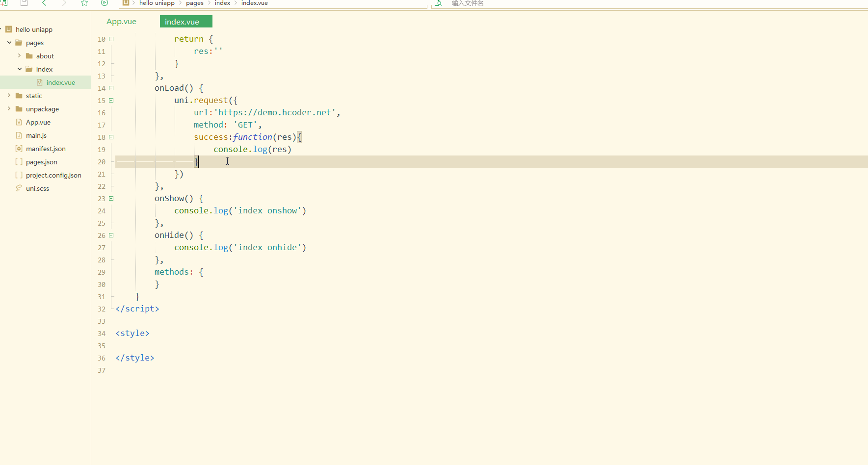The image size is (868, 465).
Task: Click the uni.scss file icon
Action: point(19,188)
